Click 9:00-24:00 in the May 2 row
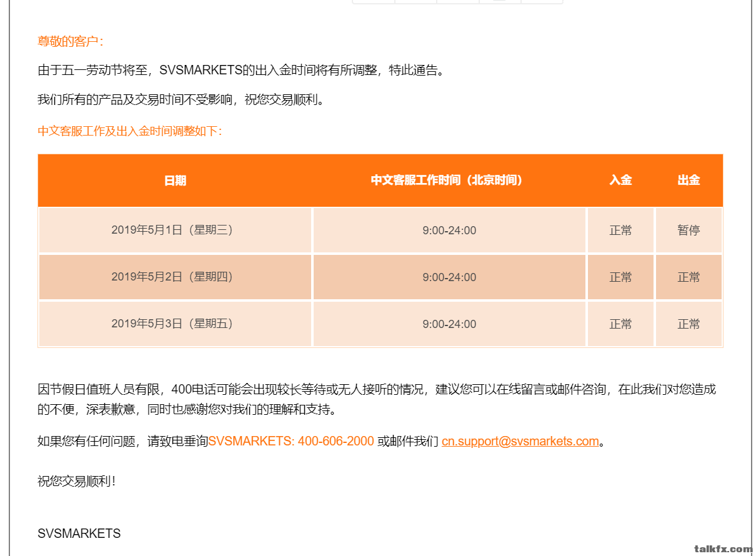 click(449, 277)
